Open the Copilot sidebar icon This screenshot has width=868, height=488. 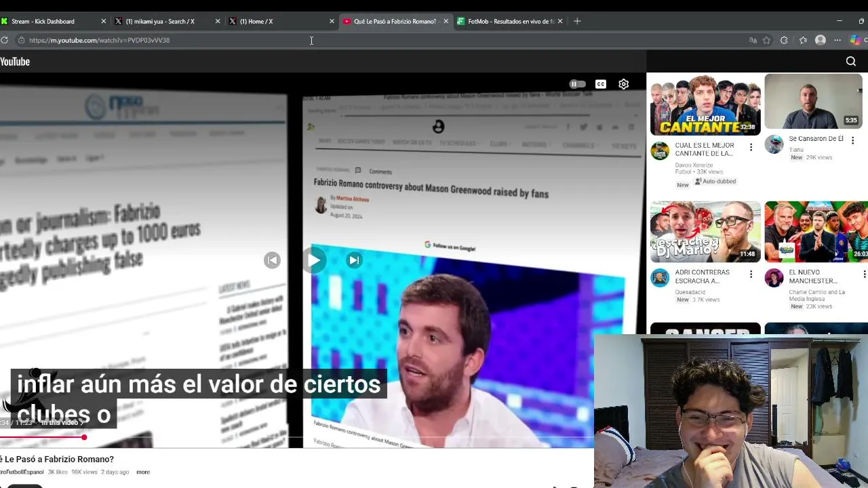pos(855,40)
